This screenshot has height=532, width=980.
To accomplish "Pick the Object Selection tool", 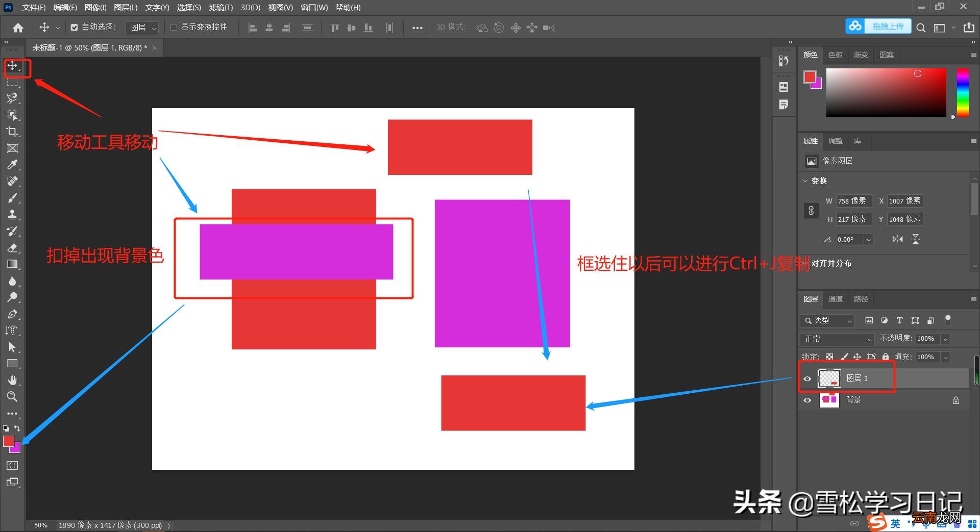I will point(12,115).
